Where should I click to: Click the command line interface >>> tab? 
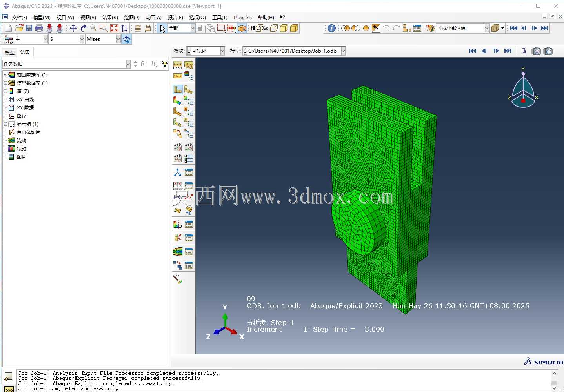coord(8,389)
